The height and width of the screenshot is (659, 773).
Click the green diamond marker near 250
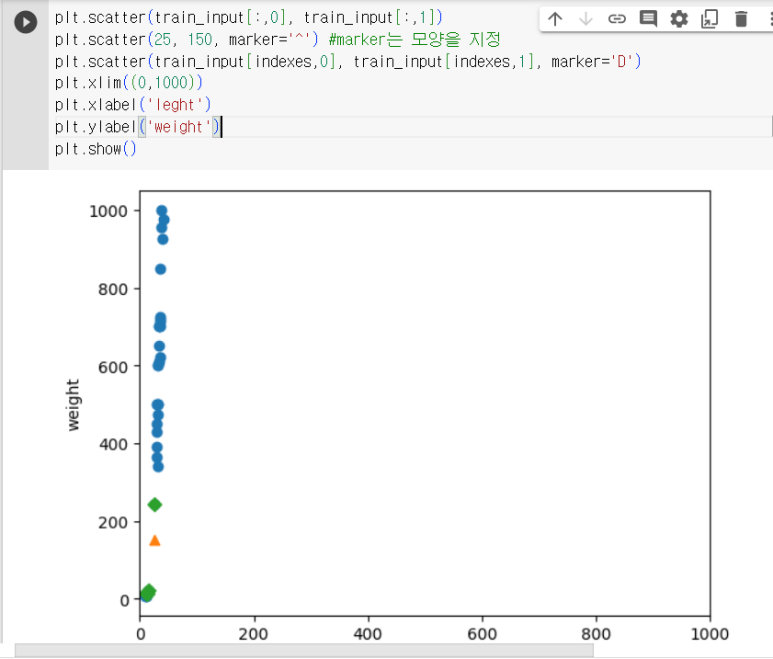click(155, 505)
